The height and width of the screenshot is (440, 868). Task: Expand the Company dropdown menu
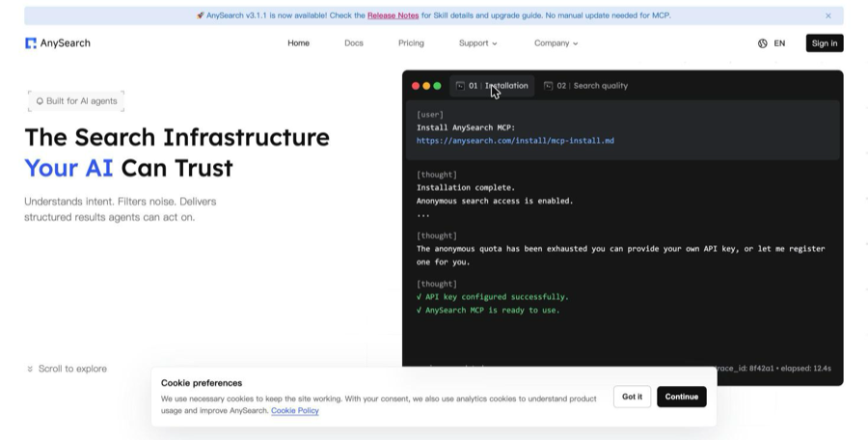click(556, 43)
